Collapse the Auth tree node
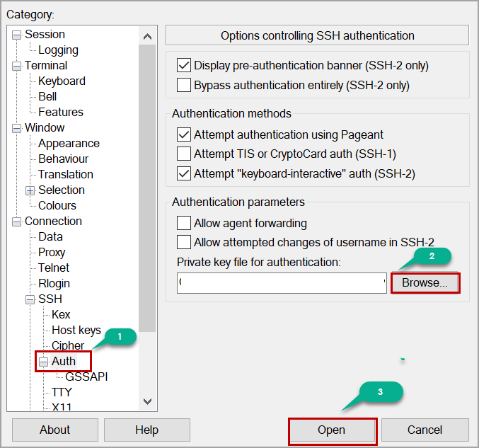Image resolution: width=479 pixels, height=448 pixels. [44, 362]
